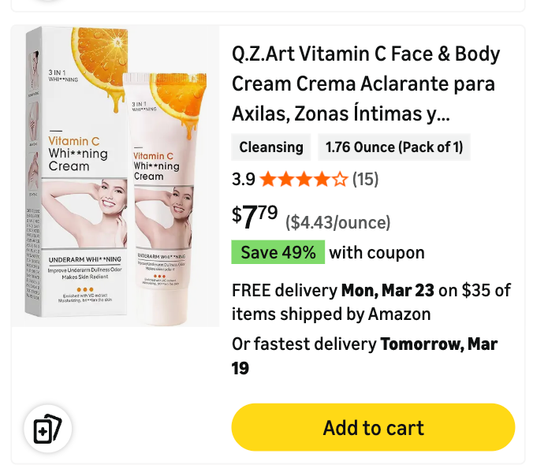Open the Q.Z.Art Vitamin C Cream title link
The width and height of the screenshot is (533, 476).
coord(366,84)
